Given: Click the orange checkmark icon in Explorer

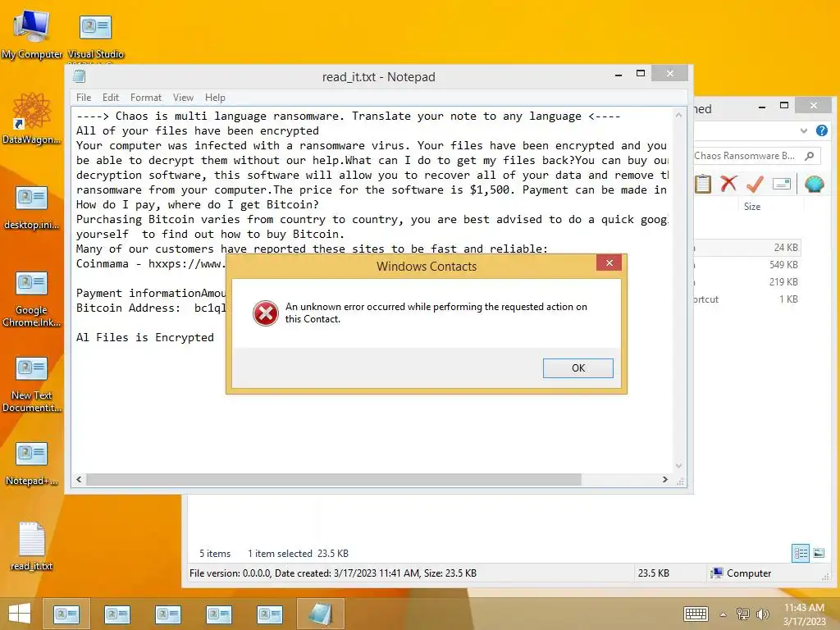Looking at the screenshot, I should click(x=755, y=184).
